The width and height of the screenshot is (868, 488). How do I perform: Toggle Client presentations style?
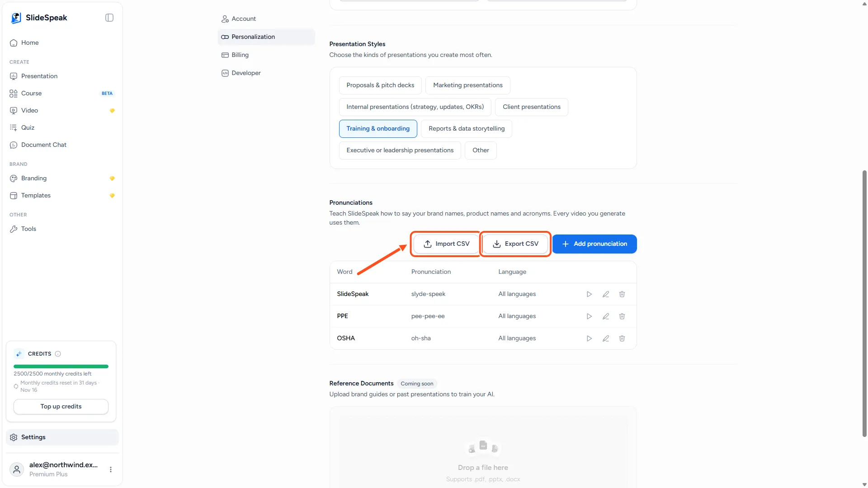click(531, 107)
